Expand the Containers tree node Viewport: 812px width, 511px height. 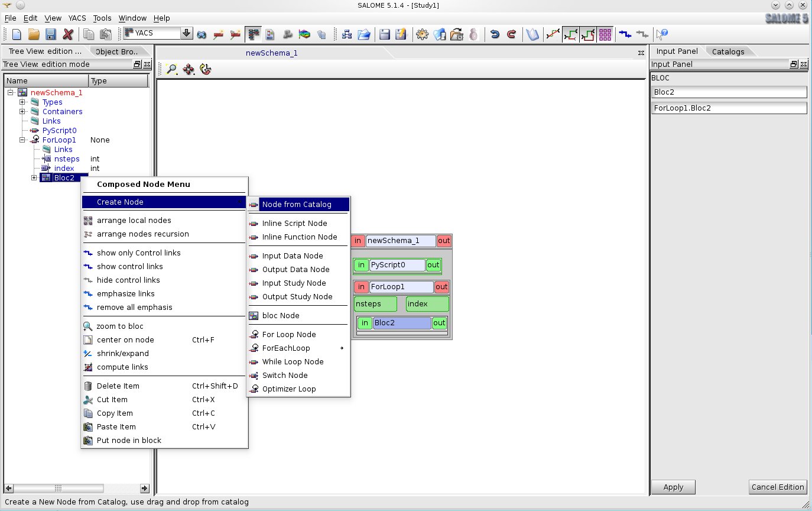[x=22, y=111]
